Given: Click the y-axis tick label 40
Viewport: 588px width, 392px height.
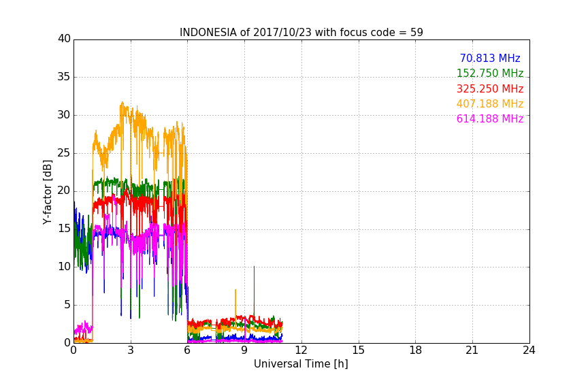Looking at the screenshot, I should [64, 39].
